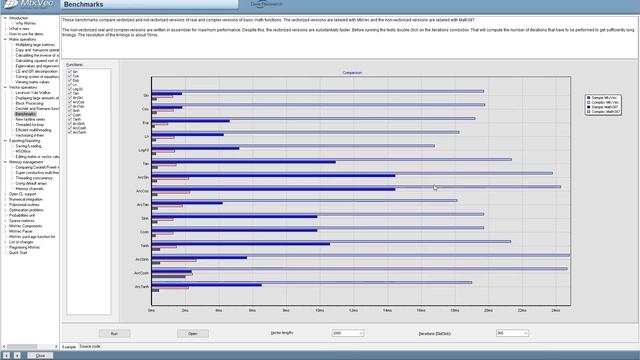Open the Vector length dropdown

coord(360,333)
